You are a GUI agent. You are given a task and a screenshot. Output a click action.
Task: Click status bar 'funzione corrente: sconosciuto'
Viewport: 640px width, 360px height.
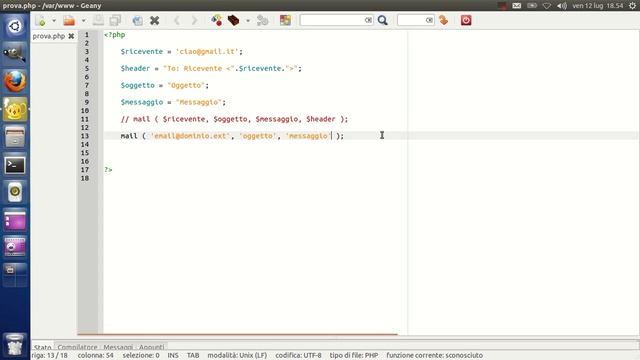[x=434, y=356]
